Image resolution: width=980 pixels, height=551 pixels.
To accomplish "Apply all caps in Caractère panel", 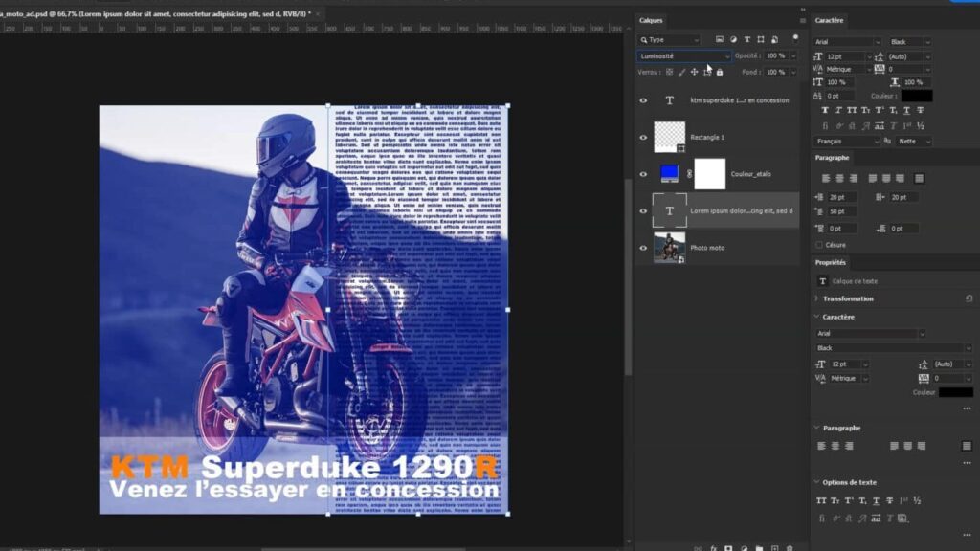I will coord(852,110).
